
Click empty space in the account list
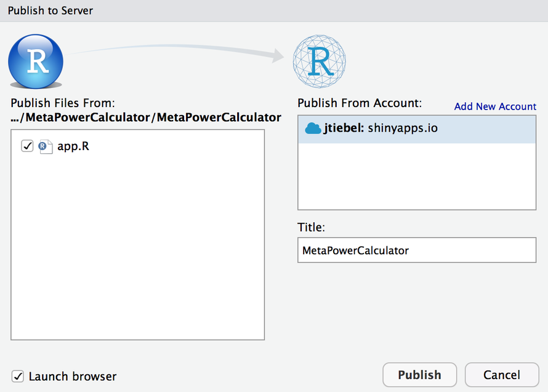point(417,176)
